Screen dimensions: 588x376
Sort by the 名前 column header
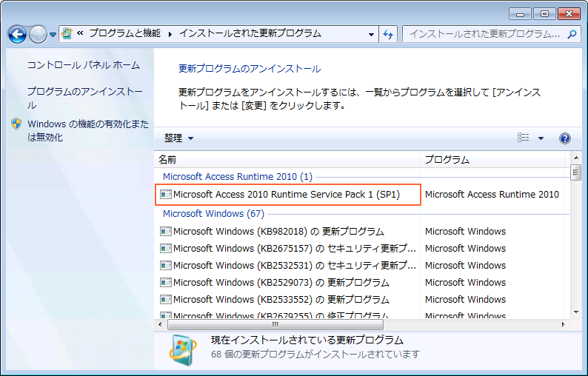[x=287, y=160]
